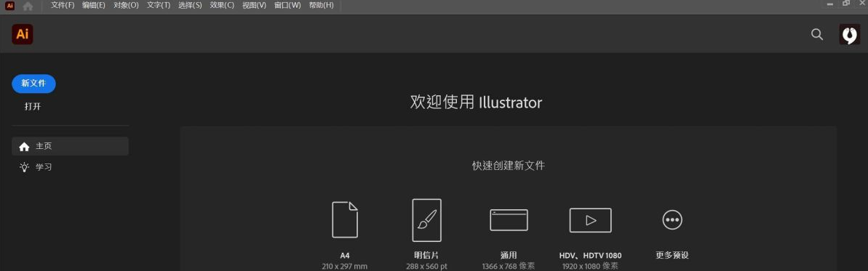
Task: Open the 对象(O) menu
Action: point(126,6)
